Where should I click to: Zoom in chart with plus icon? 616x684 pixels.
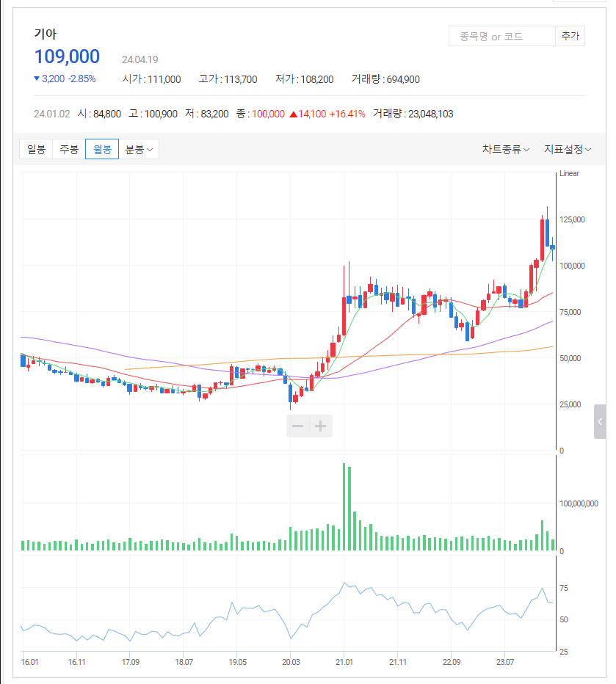[x=321, y=426]
